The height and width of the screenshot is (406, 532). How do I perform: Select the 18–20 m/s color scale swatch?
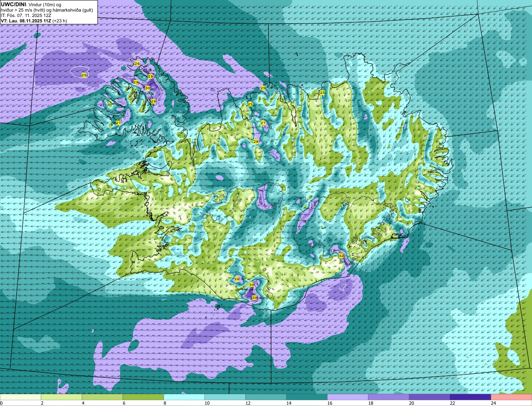pos(389,397)
